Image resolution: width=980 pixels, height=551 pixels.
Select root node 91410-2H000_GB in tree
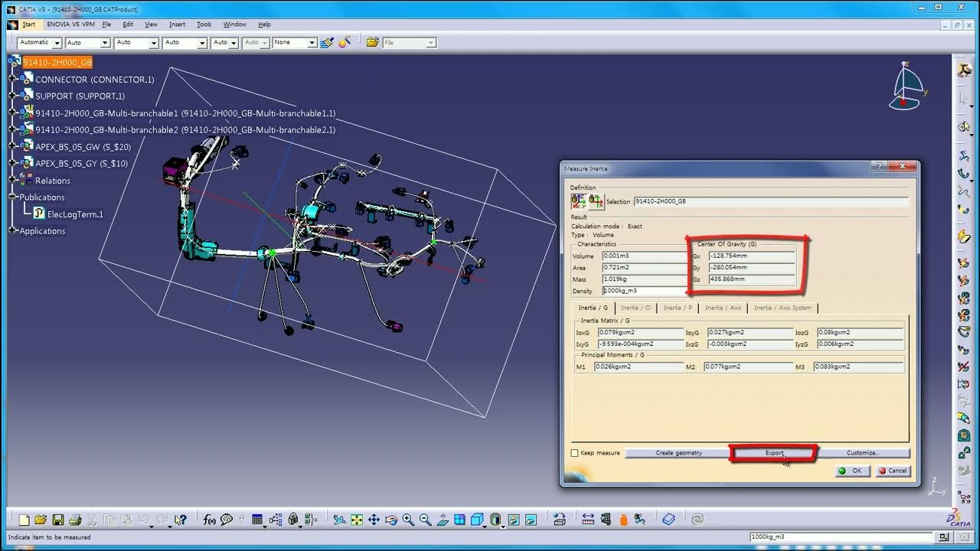pyautogui.click(x=57, y=62)
